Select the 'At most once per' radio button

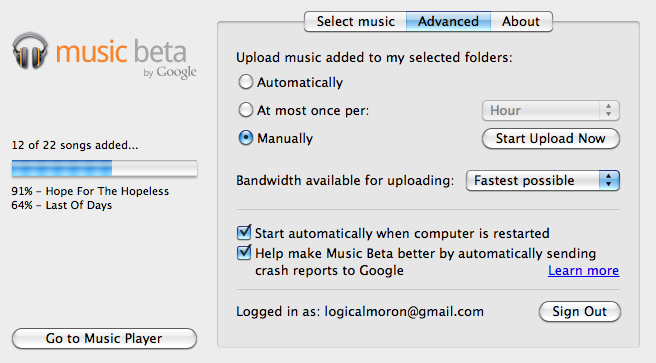[246, 110]
